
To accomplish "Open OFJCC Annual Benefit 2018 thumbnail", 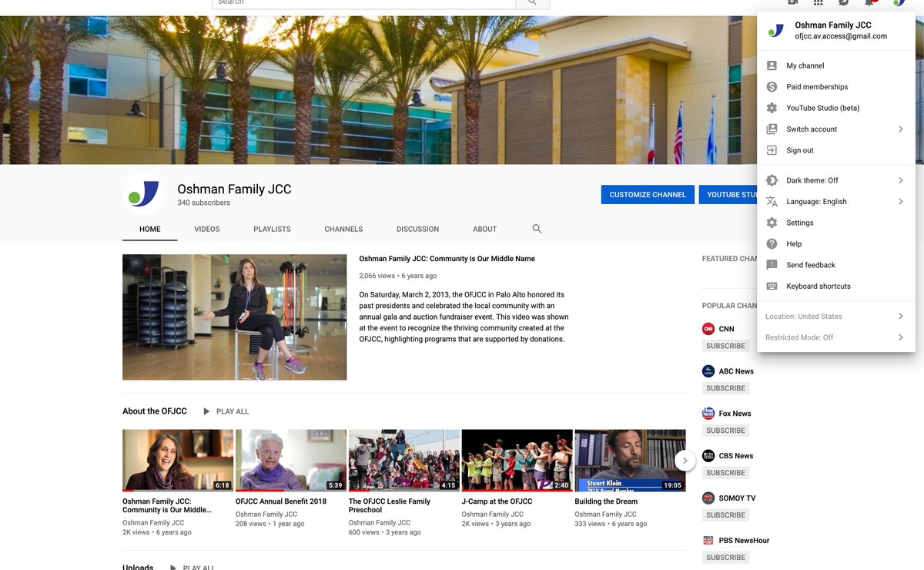I will pos(290,461).
